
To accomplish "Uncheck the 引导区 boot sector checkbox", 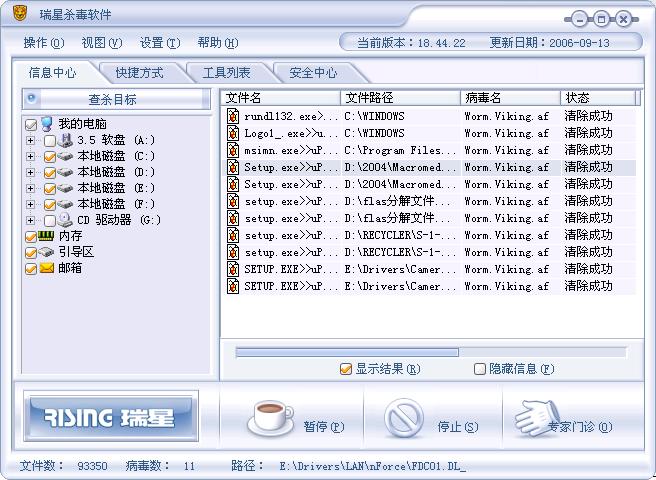I will pos(31,253).
